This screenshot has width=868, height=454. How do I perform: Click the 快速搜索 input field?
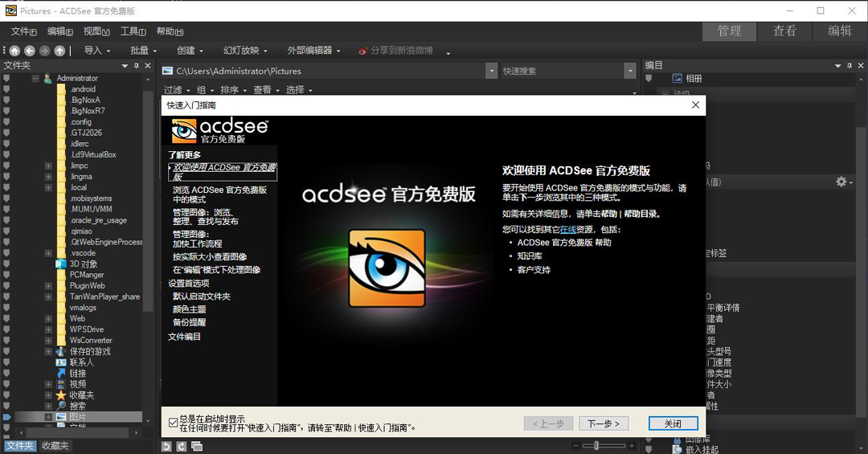point(562,71)
